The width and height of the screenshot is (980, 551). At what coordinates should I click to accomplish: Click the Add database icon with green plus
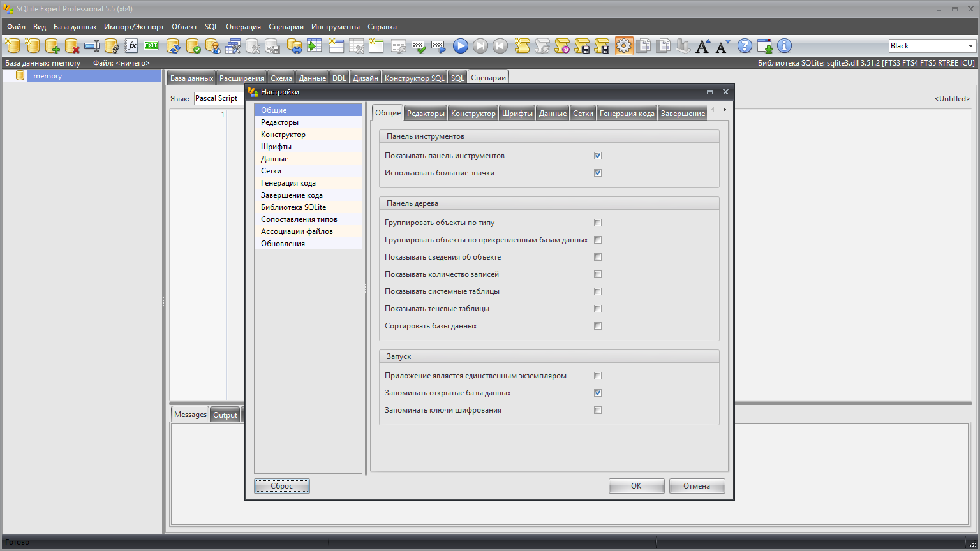52,46
